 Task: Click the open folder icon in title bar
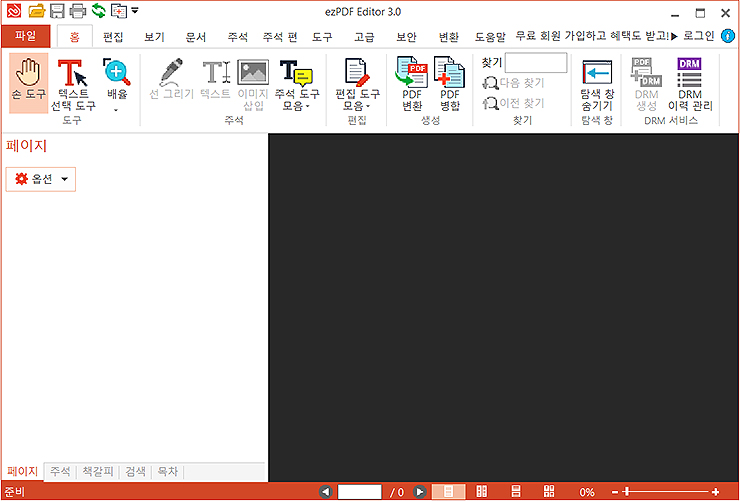coord(36,10)
